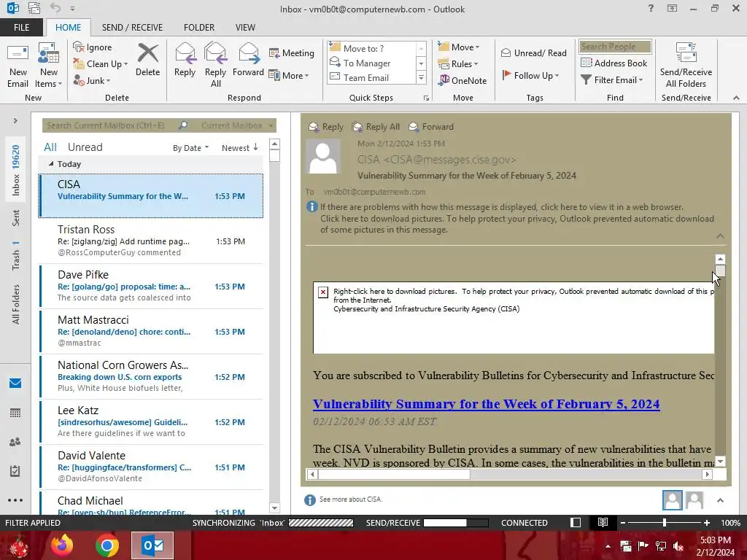The height and width of the screenshot is (560, 747).
Task: Click the ribbon Reply button
Action: 185,61
